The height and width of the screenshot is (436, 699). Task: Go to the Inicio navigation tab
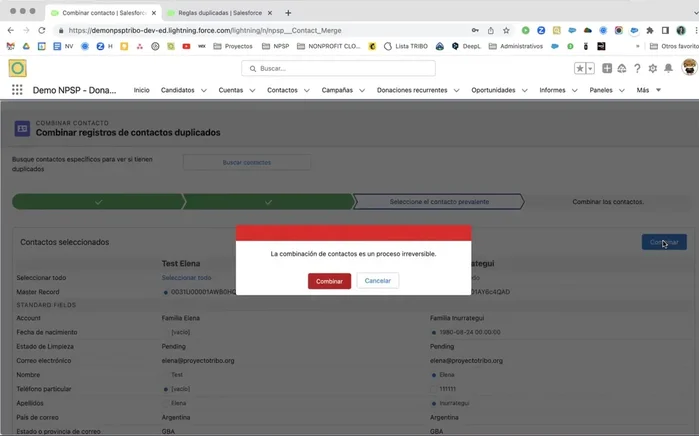pos(141,90)
